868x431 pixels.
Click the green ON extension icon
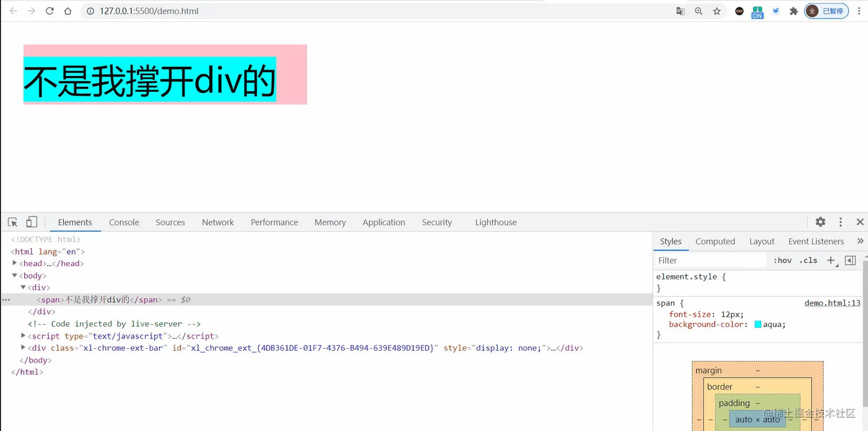tap(758, 12)
